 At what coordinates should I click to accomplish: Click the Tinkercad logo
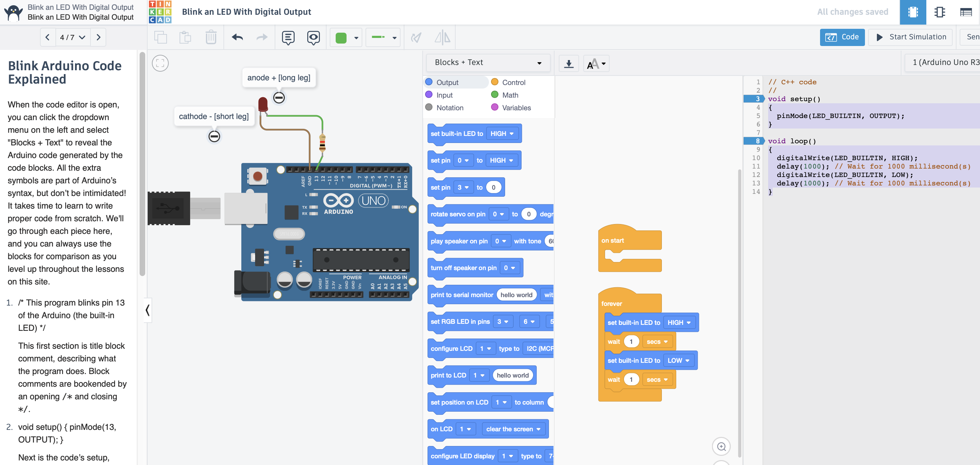pyautogui.click(x=160, y=12)
